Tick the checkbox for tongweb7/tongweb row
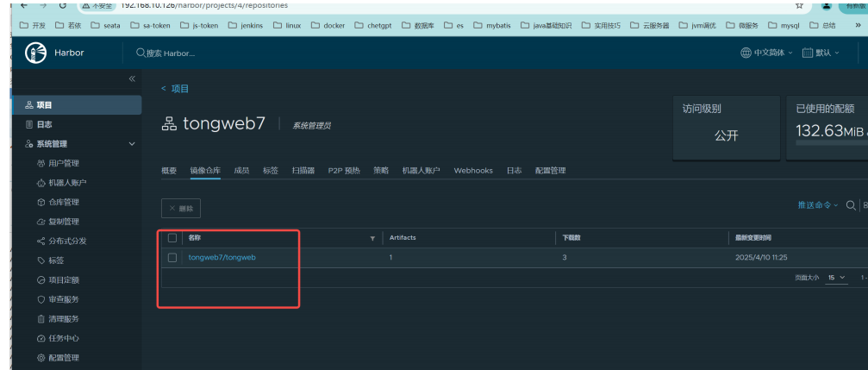Viewport: 868px width, 370px height. click(172, 258)
